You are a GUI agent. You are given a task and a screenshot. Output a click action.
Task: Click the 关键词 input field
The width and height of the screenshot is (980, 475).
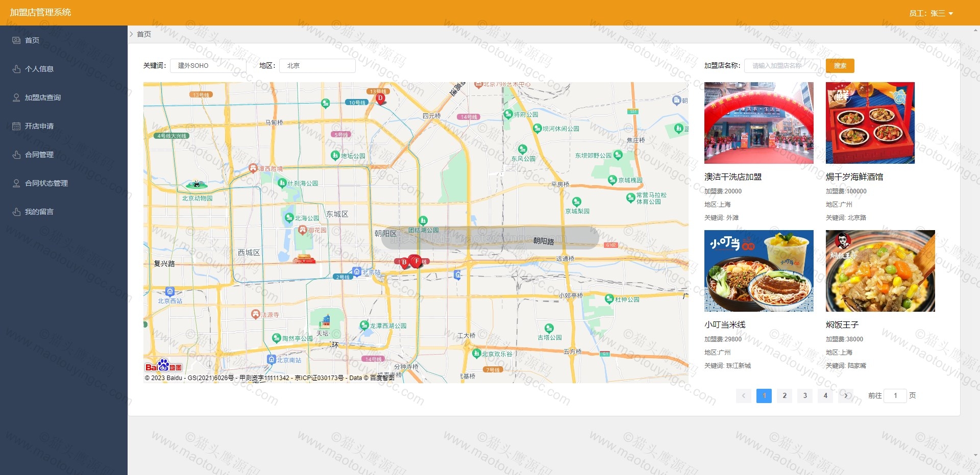[208, 66]
